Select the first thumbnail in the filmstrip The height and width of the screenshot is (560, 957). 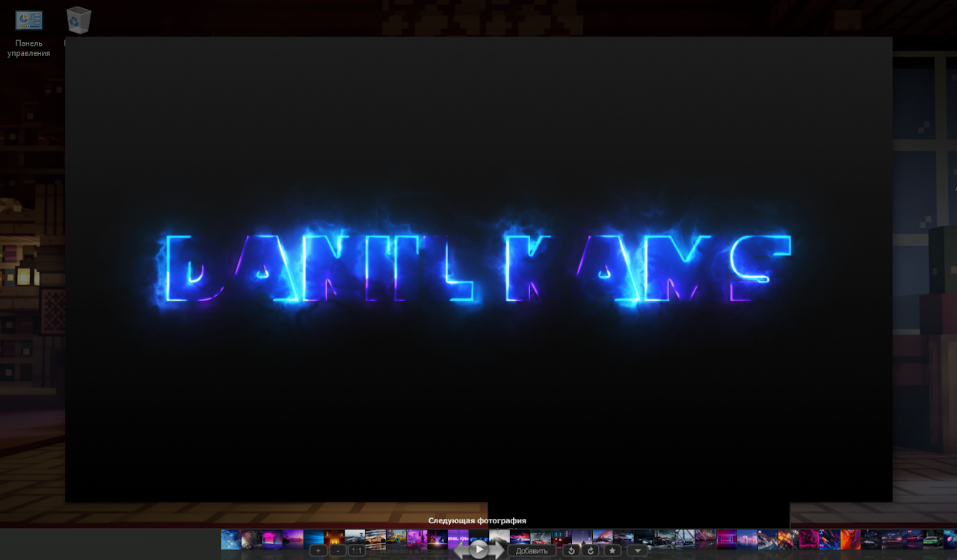pyautogui.click(x=231, y=539)
